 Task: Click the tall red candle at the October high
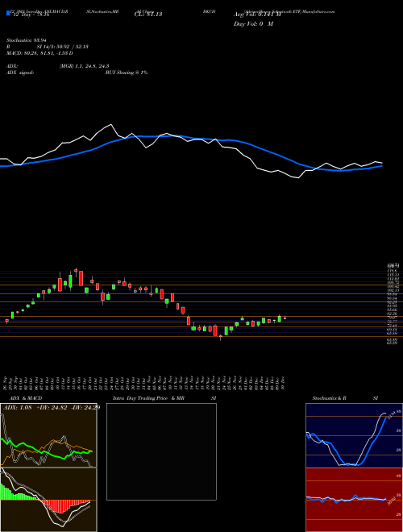81,278
